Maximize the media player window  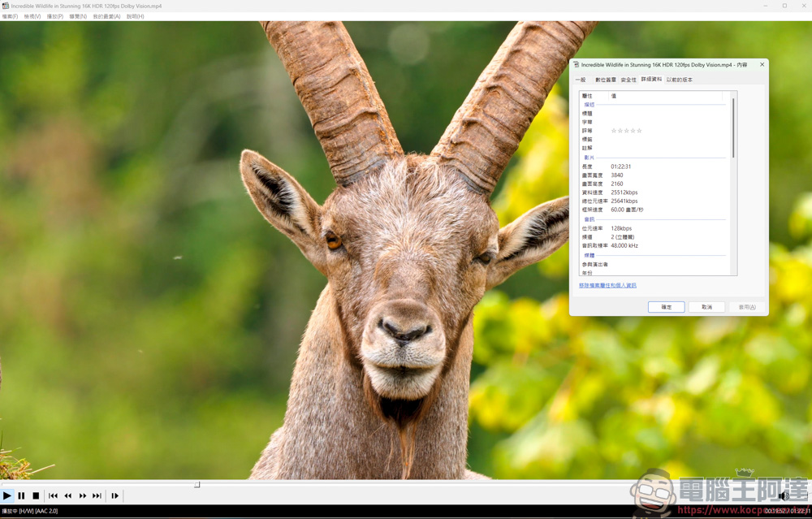pos(784,6)
